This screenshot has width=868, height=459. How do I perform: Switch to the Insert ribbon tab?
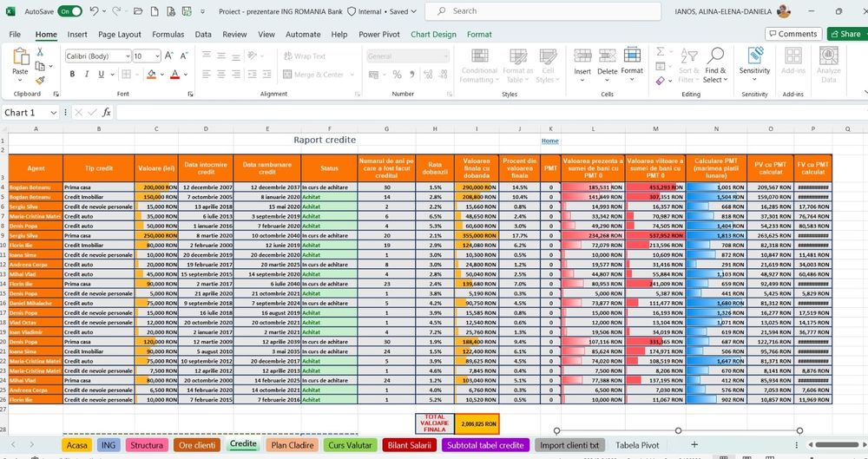pyautogui.click(x=77, y=35)
